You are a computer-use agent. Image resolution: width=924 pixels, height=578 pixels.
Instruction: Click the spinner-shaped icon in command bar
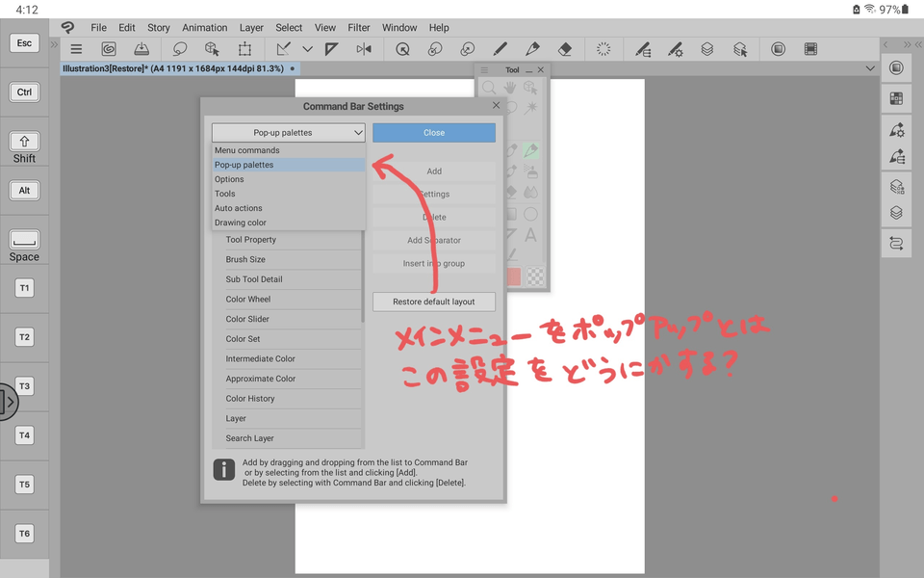603,49
